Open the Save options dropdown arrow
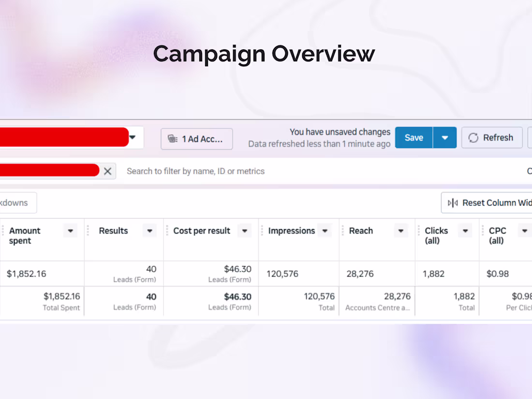The image size is (532, 399). coord(445,138)
